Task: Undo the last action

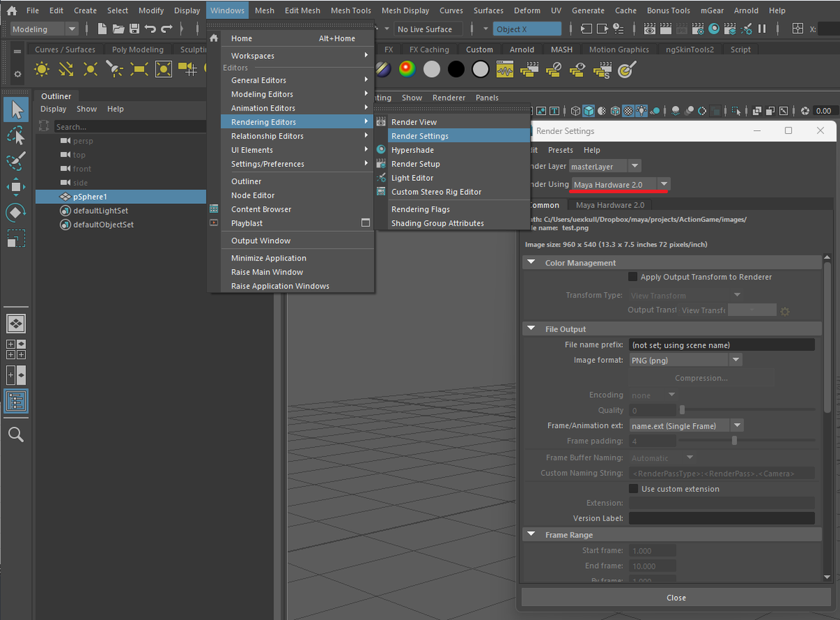Action: (150, 29)
